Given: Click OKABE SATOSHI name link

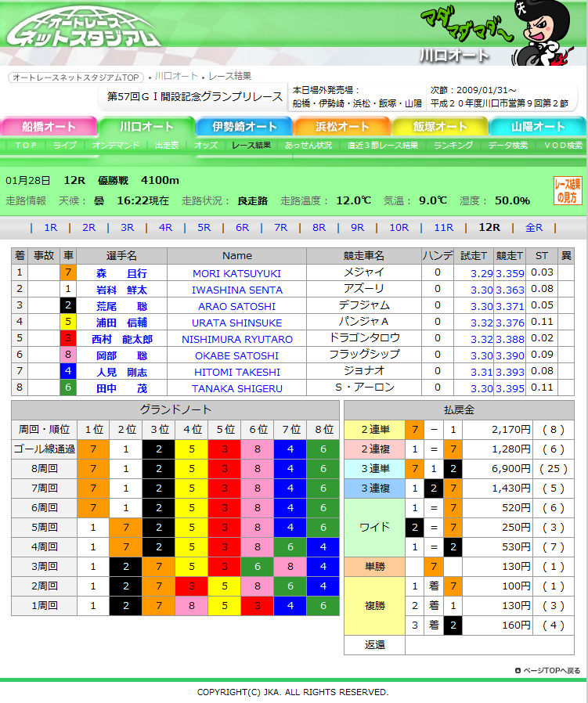Looking at the screenshot, I should click(x=236, y=355).
